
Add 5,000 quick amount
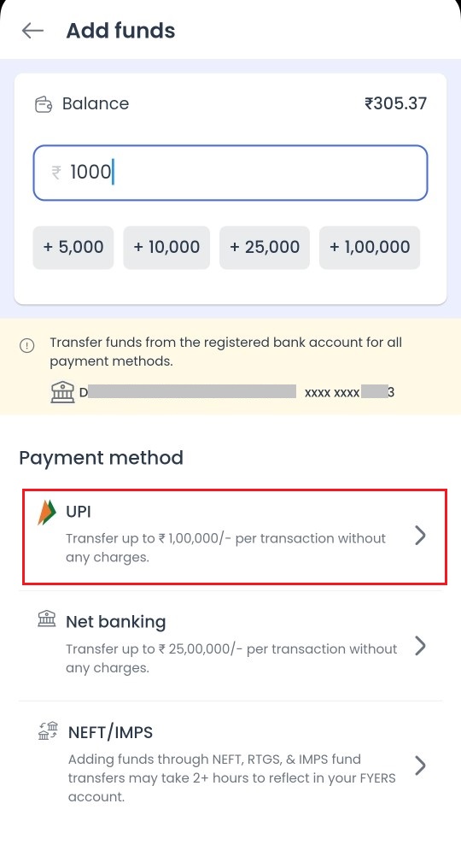point(73,248)
